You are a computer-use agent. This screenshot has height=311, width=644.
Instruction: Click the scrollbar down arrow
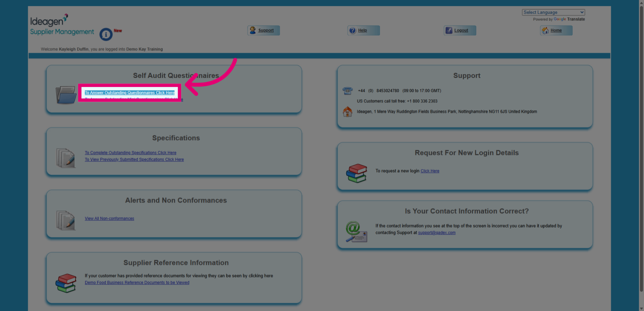pos(641,308)
